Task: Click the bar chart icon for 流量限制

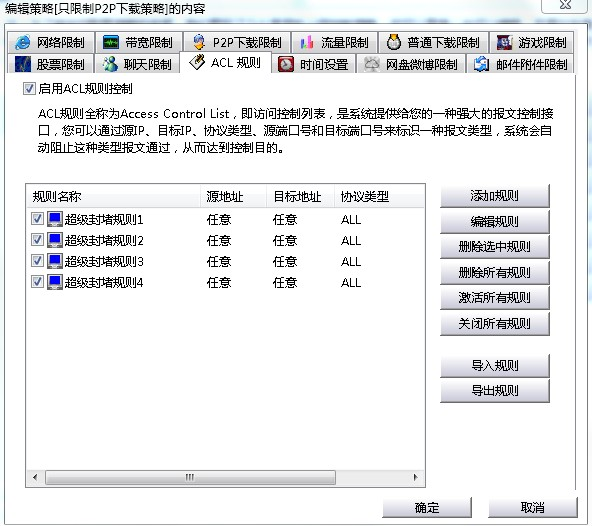Action: [x=307, y=42]
